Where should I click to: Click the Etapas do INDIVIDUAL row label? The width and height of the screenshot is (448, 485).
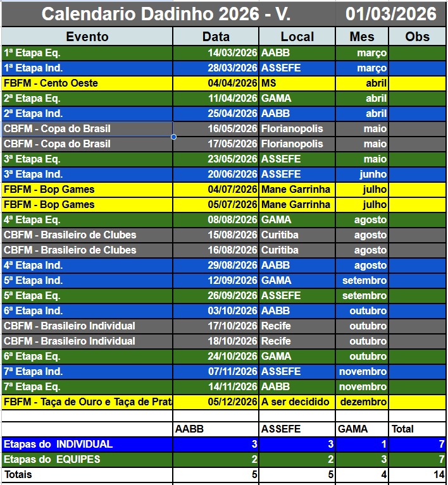(x=87, y=445)
